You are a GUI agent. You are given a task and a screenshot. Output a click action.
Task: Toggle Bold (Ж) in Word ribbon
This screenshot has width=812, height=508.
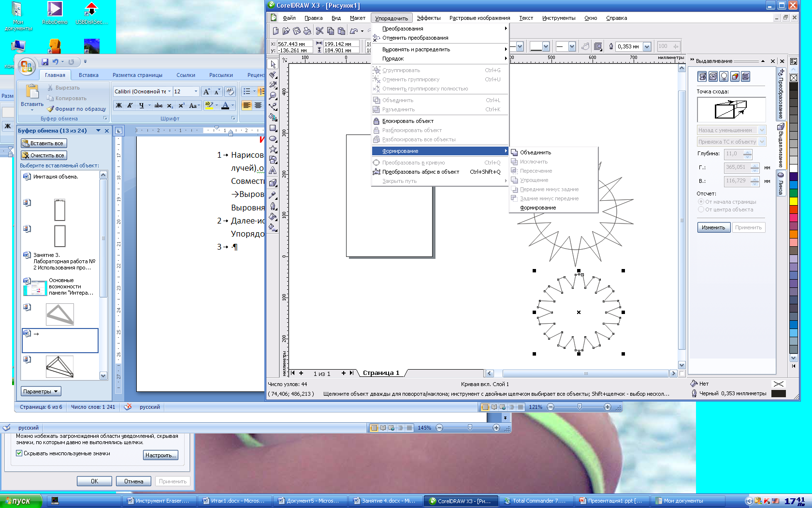119,105
